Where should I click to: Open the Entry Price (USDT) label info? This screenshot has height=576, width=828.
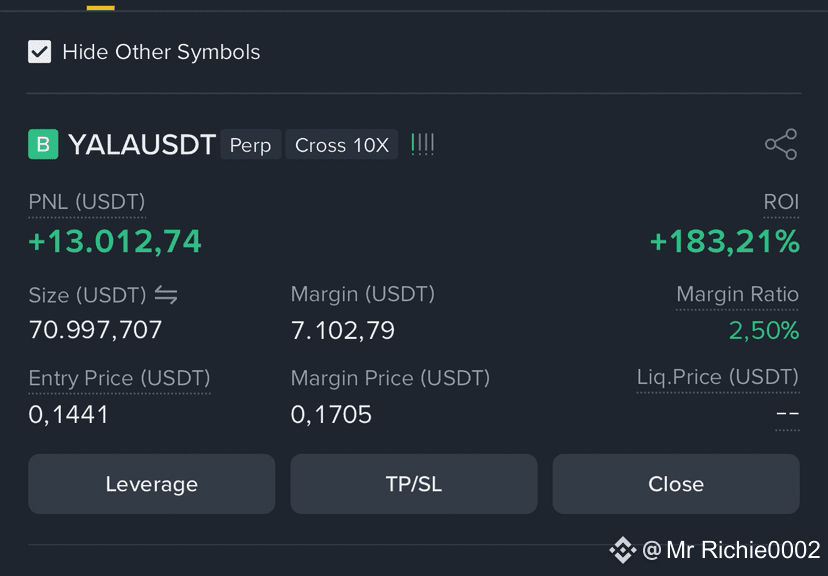[x=119, y=379]
